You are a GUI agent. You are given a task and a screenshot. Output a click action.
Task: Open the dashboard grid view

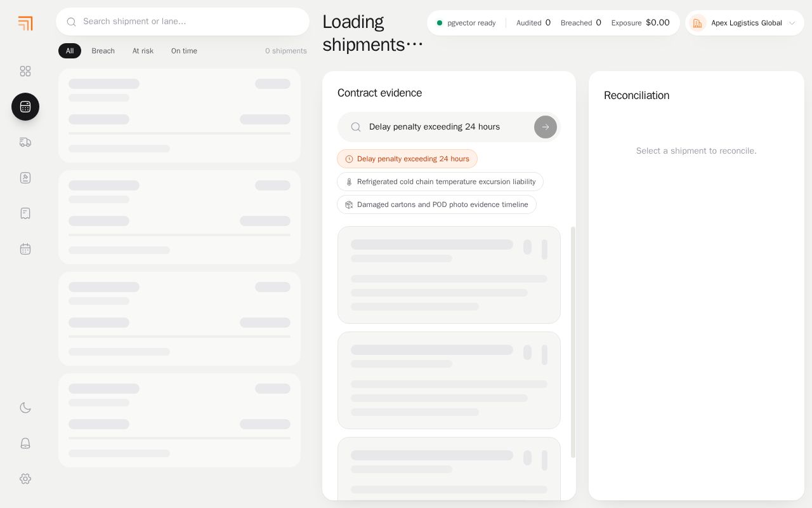click(25, 71)
